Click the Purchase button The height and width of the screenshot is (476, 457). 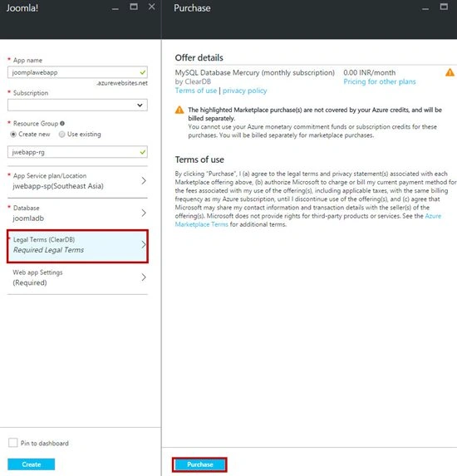[x=199, y=464]
